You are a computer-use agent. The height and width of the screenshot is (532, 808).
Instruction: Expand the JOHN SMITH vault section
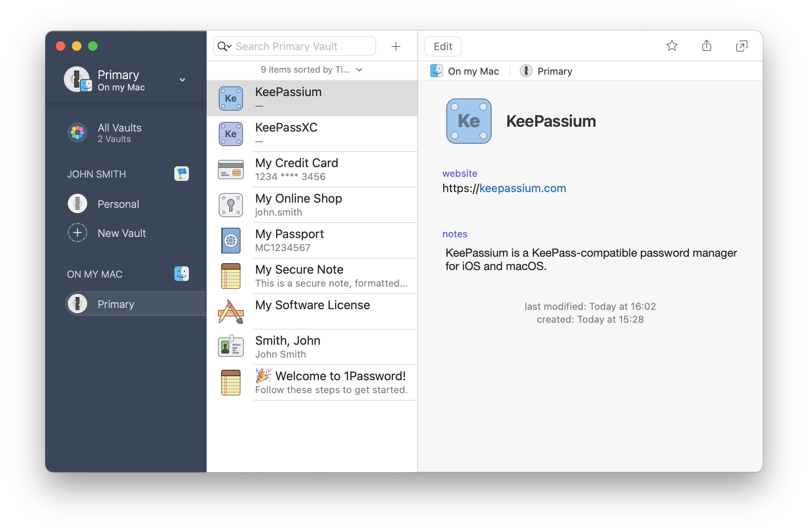point(97,174)
